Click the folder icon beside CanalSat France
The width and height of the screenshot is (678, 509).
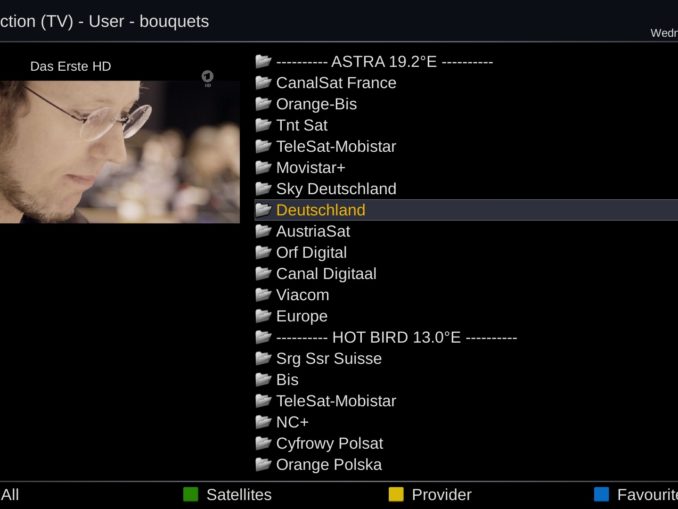tap(263, 82)
